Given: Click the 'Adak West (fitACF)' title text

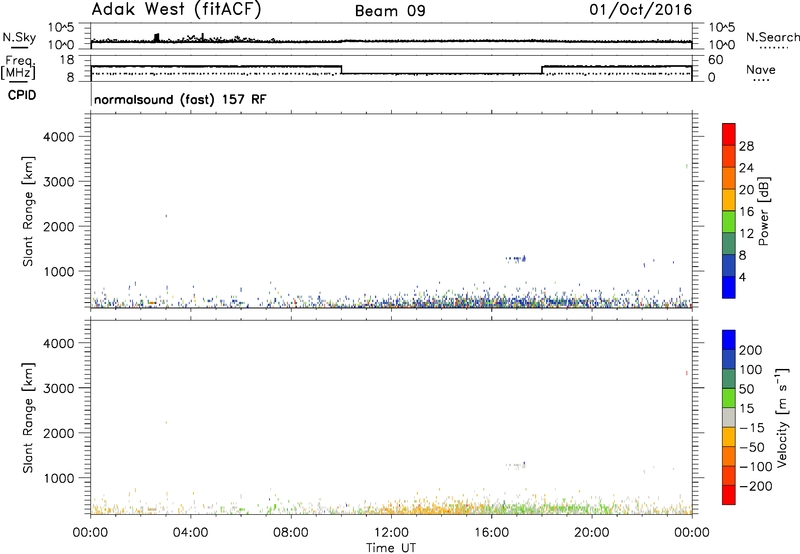Looking at the screenshot, I should tap(176, 9).
